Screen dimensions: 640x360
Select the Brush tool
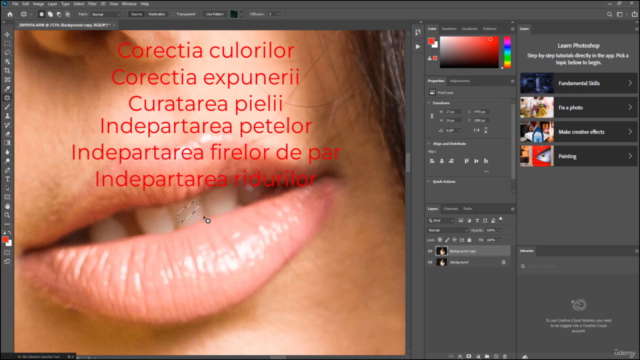pos(7,107)
